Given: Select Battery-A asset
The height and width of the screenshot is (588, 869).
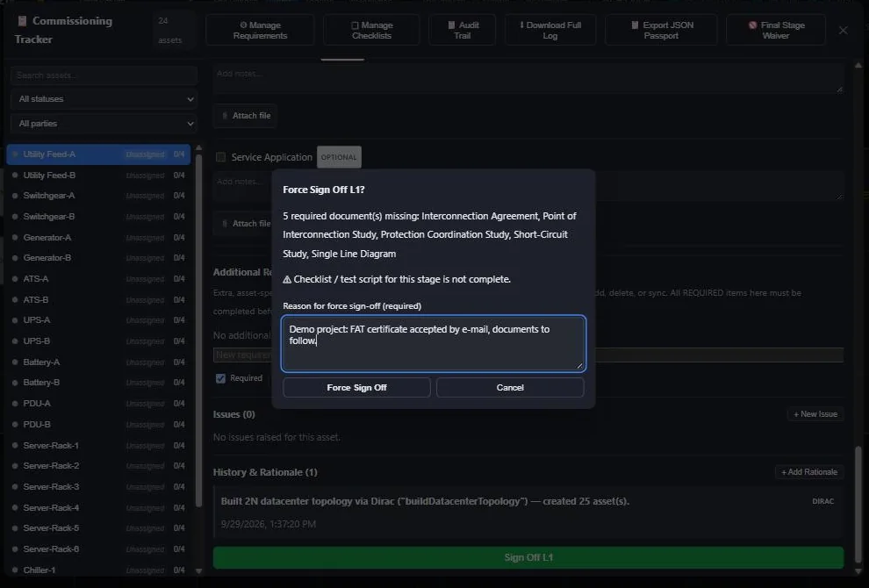Looking at the screenshot, I should point(98,362).
